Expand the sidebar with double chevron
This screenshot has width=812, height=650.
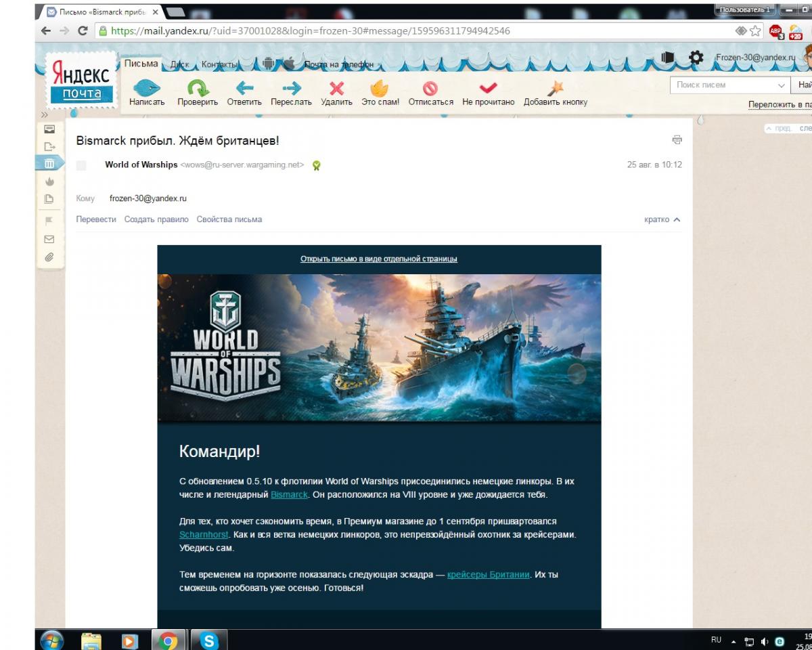pos(45,115)
